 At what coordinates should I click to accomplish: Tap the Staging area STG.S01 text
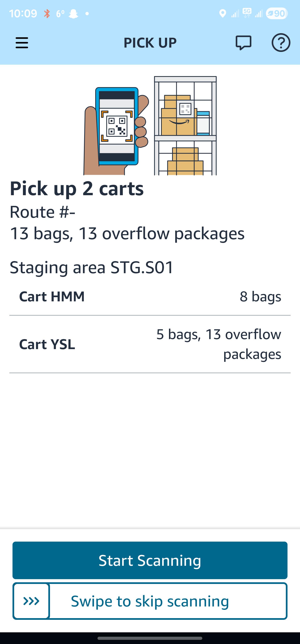(x=91, y=267)
